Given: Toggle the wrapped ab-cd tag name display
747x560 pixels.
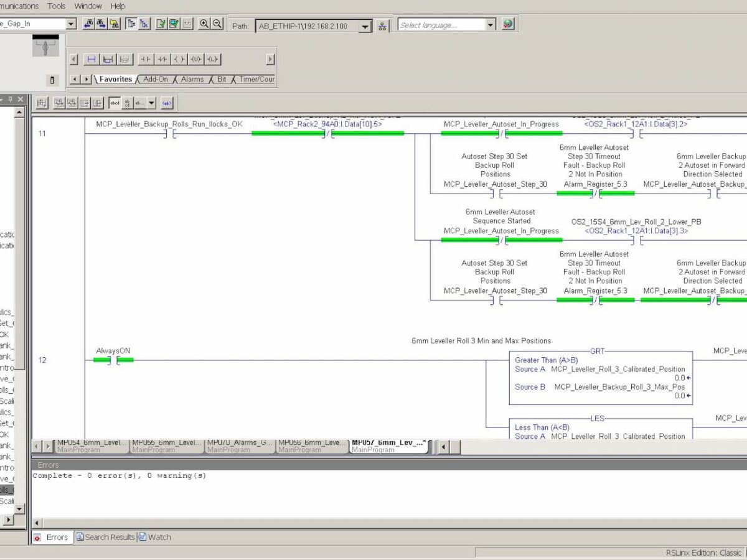Looking at the screenshot, I should tap(127, 103).
